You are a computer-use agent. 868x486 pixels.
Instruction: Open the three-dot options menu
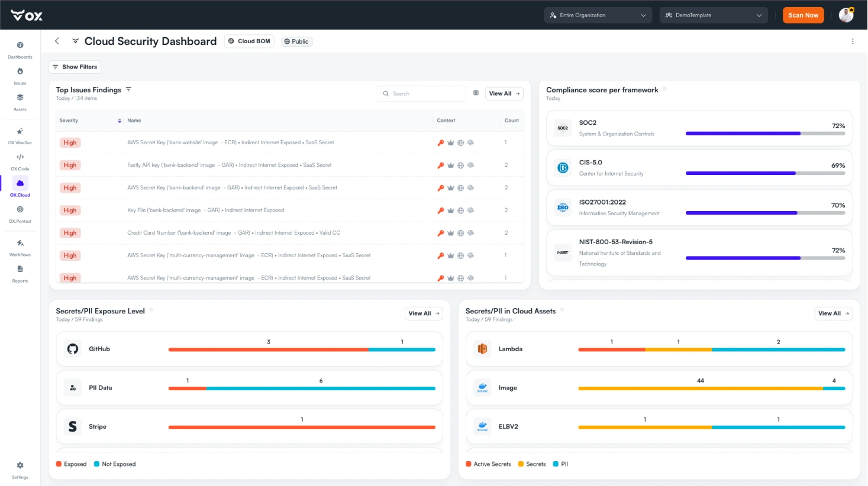point(853,41)
